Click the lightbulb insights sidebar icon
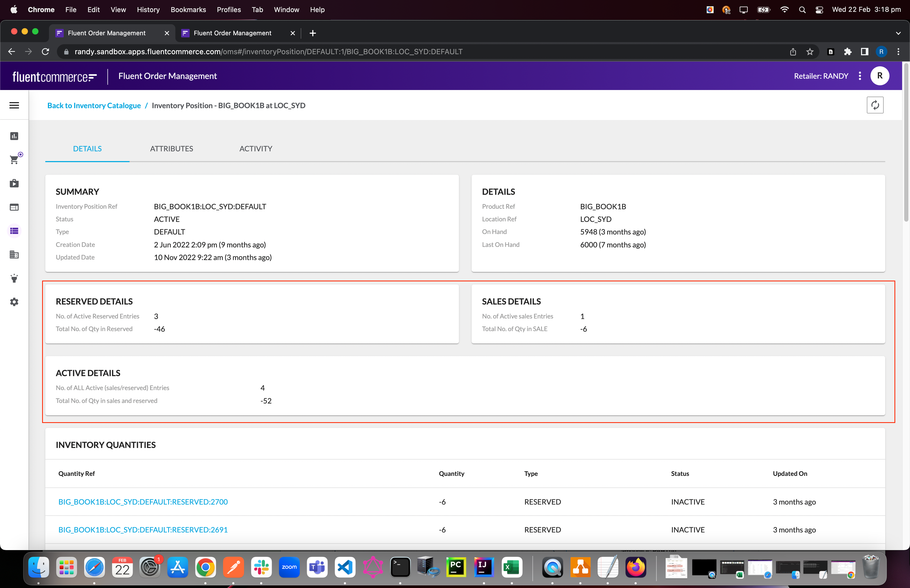Screen dimensions: 910x588 [x=14, y=278]
